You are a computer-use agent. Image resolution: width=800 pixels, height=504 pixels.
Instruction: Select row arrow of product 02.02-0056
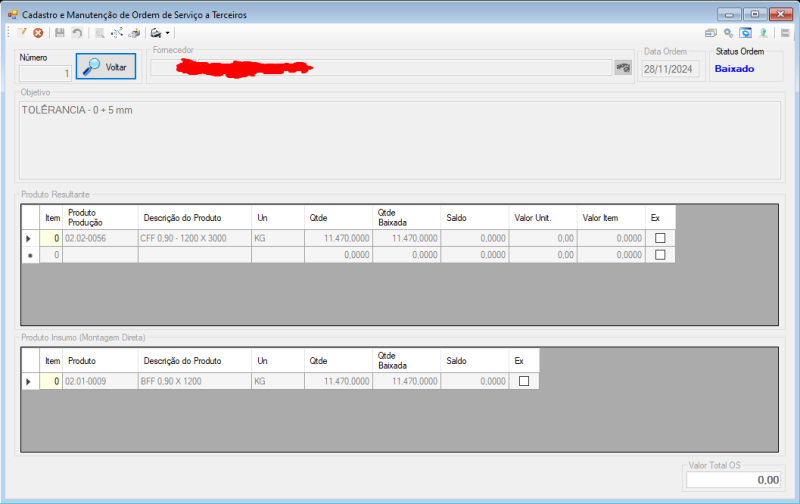[30, 238]
